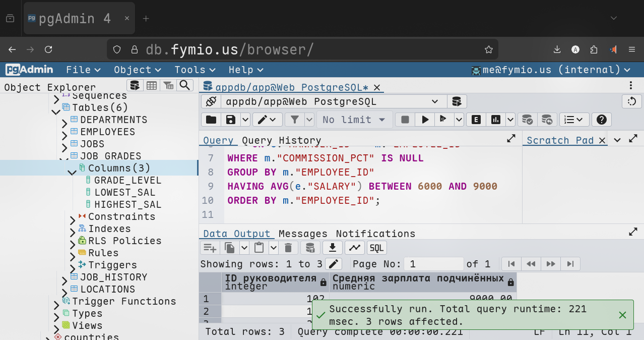Click the Open File folder icon
Screen dimensions: 644x340
[x=211, y=120]
